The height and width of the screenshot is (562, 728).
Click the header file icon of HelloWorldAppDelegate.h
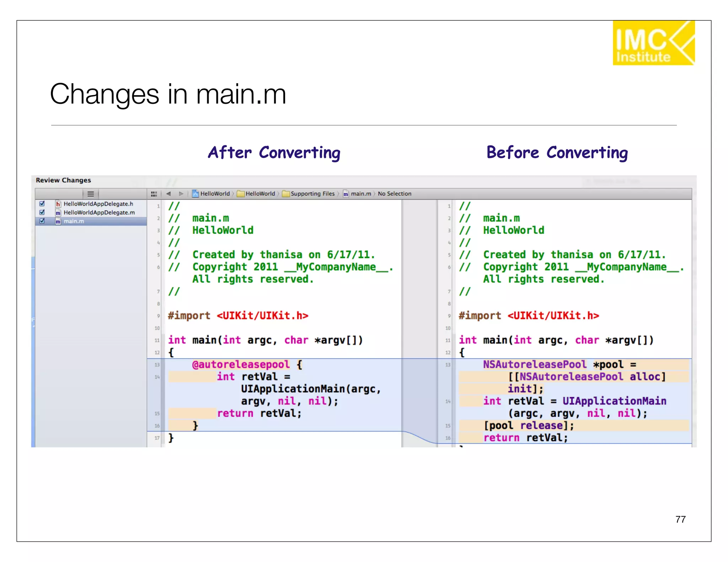click(x=58, y=204)
